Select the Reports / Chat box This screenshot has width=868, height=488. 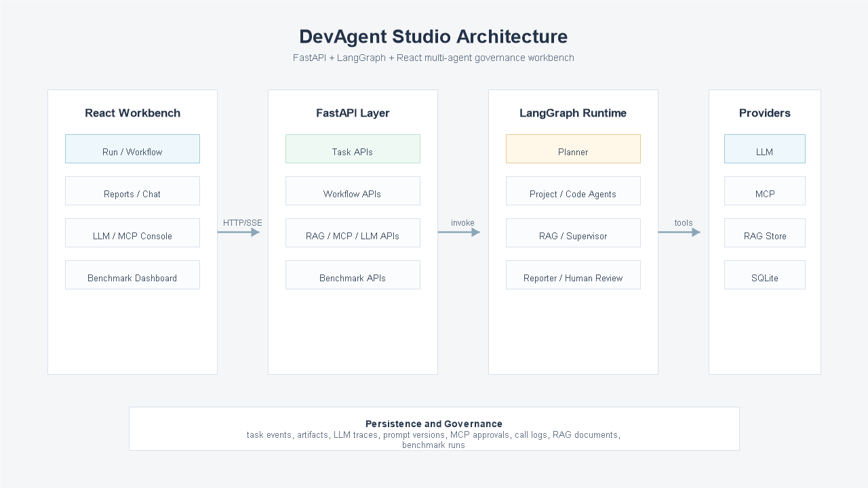(132, 190)
